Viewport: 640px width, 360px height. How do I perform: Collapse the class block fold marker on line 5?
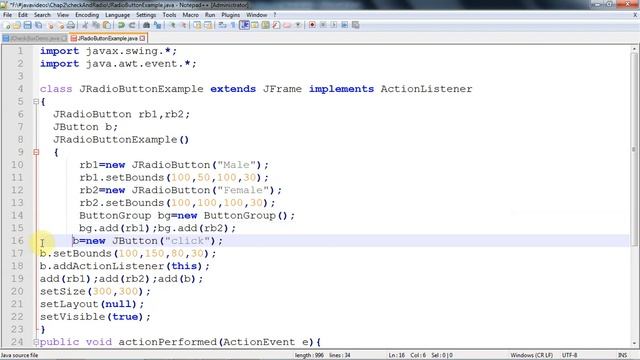(36, 101)
